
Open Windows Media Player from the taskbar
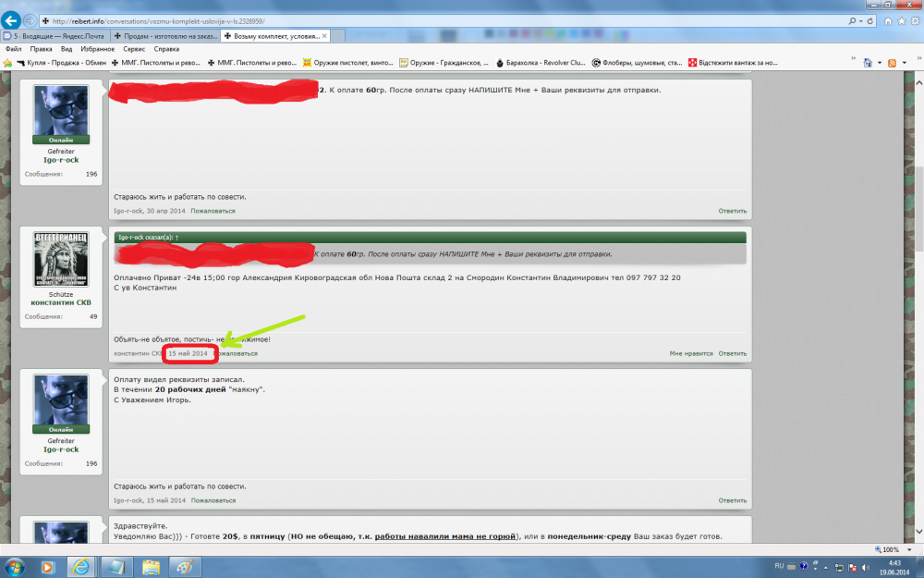(x=47, y=568)
